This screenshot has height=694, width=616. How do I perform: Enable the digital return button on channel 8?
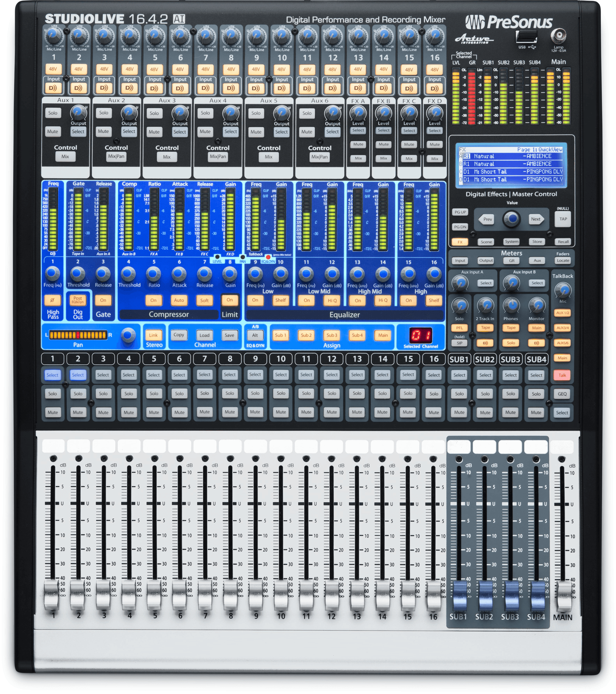tap(231, 88)
